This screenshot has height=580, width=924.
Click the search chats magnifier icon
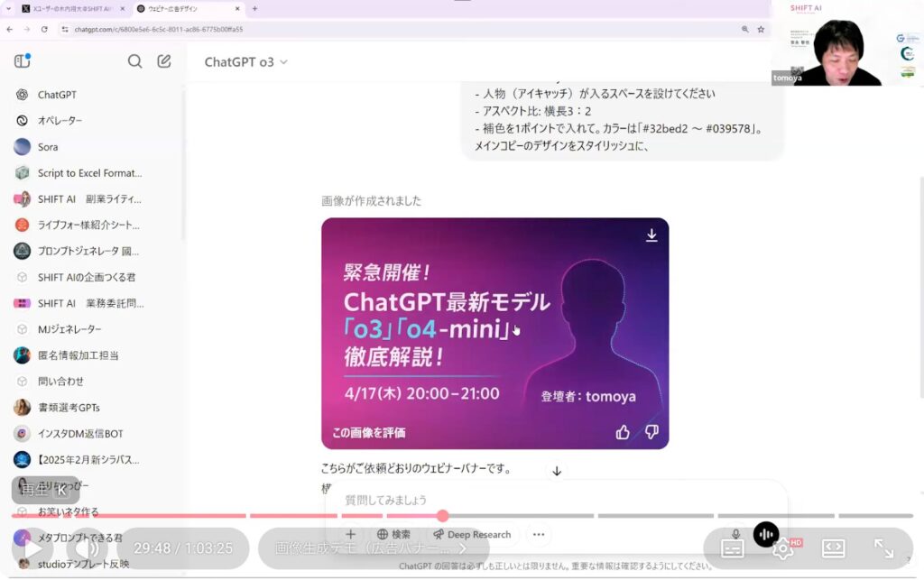point(134,61)
